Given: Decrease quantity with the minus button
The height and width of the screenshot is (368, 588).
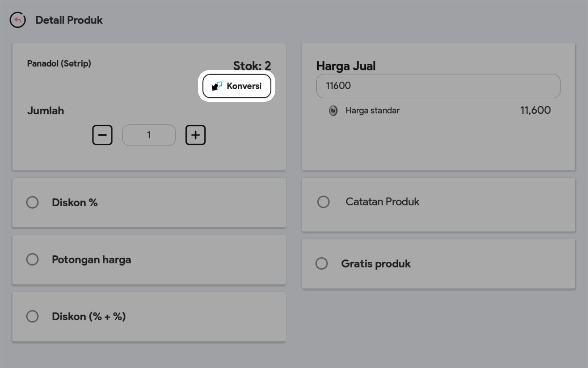Looking at the screenshot, I should point(102,135).
